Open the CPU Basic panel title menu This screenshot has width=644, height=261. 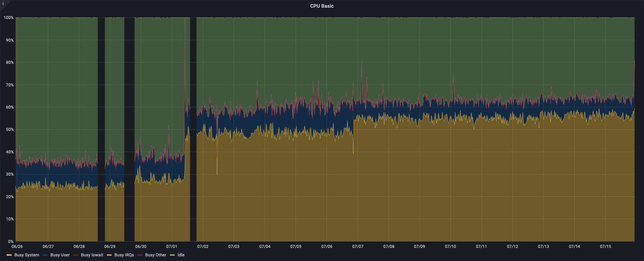[x=322, y=6]
